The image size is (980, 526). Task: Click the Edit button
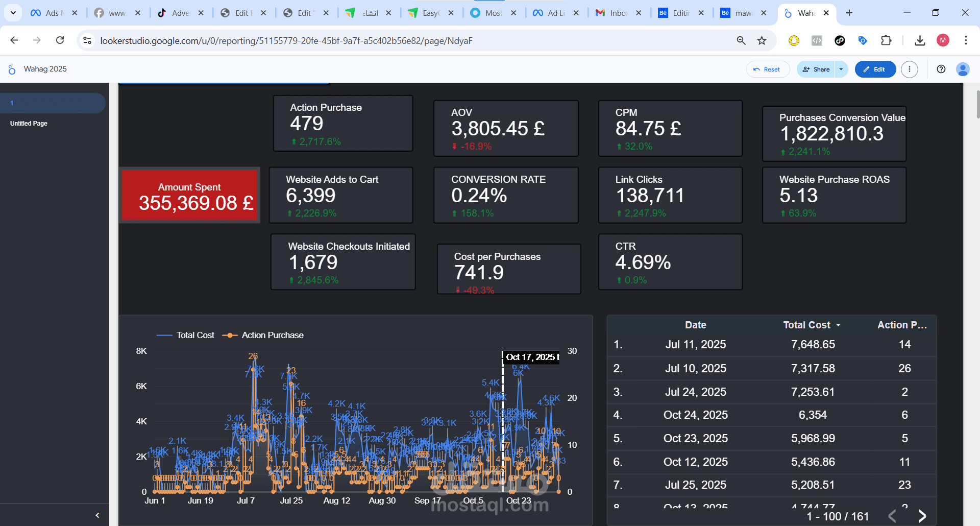pyautogui.click(x=875, y=69)
